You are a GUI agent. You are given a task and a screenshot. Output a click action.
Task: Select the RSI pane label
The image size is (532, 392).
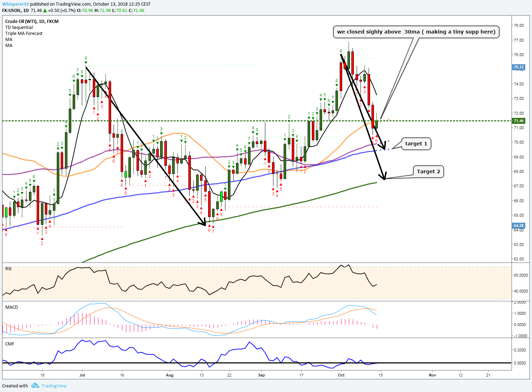pos(8,269)
